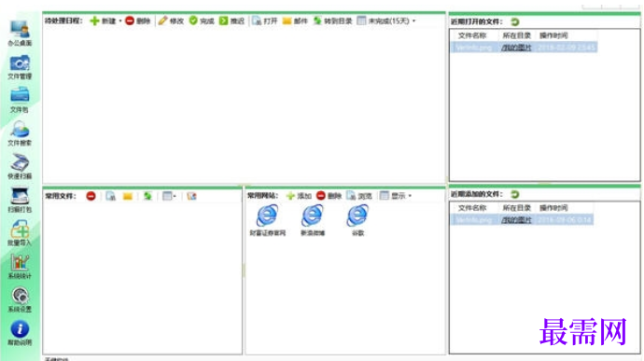Click 修改 pencil in schedule toolbar
Screen dimensions: 644x361
click(x=171, y=21)
